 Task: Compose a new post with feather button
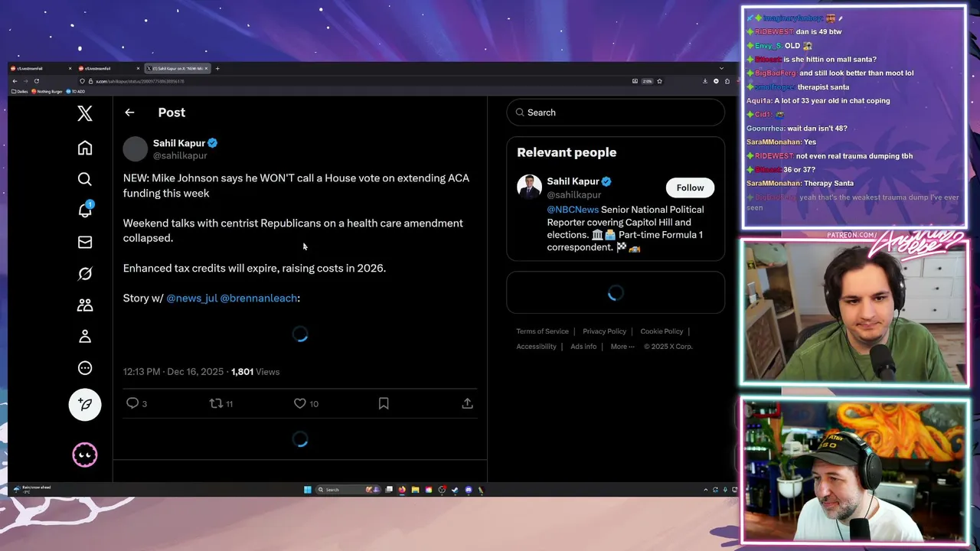click(85, 405)
